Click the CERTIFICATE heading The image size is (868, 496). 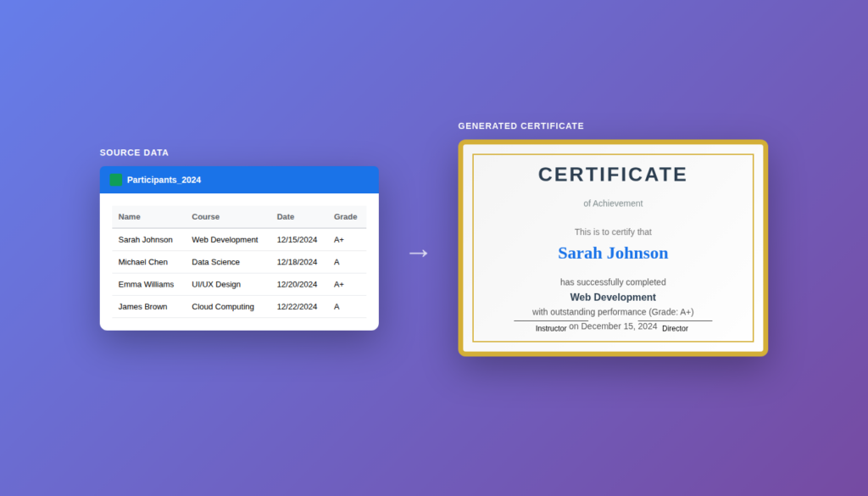[613, 175]
